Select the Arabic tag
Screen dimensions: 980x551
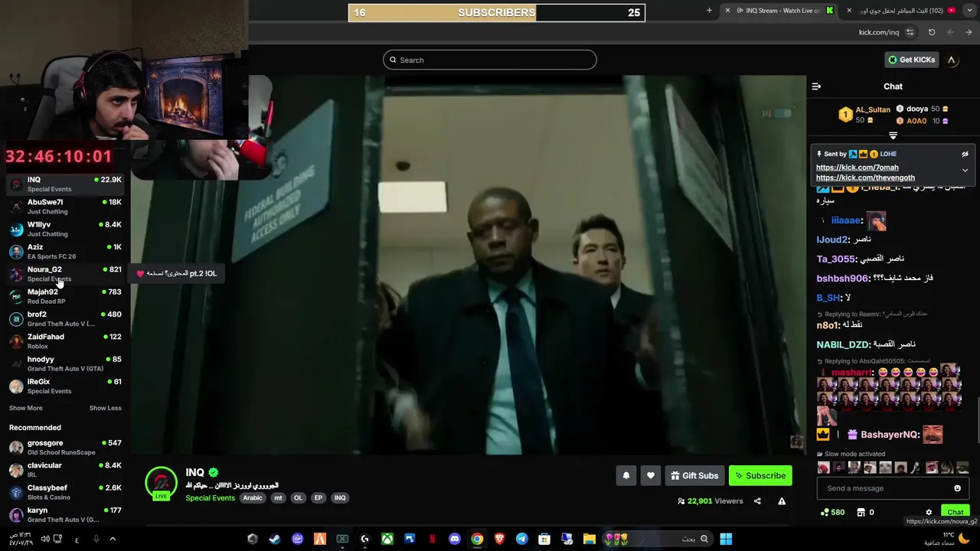252,498
